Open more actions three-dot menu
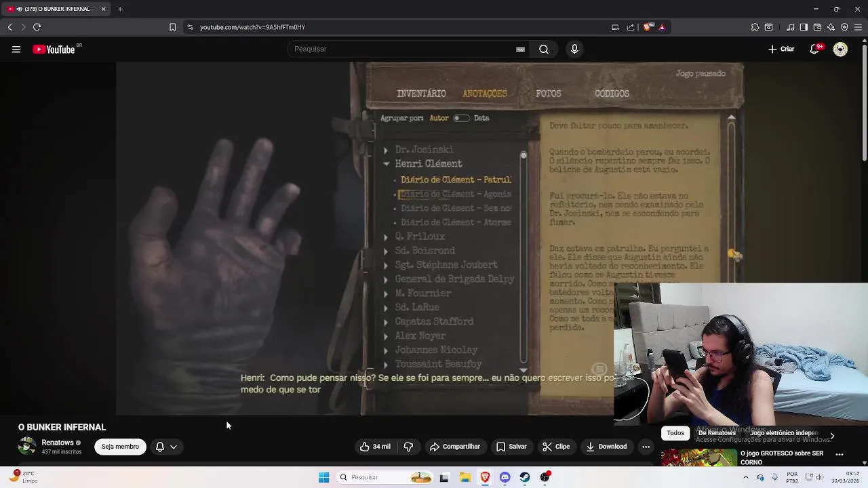 646,447
